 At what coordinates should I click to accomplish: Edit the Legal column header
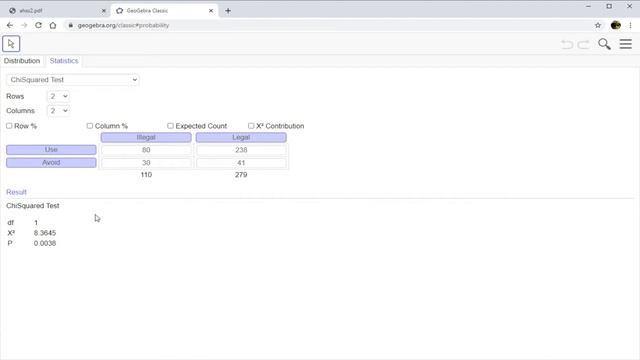(241, 138)
